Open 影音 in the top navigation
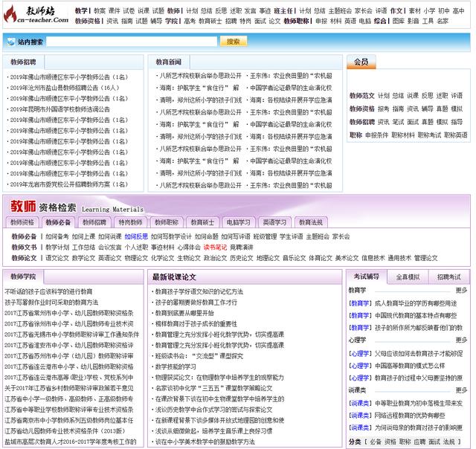The image size is (476, 449). tap(414, 21)
